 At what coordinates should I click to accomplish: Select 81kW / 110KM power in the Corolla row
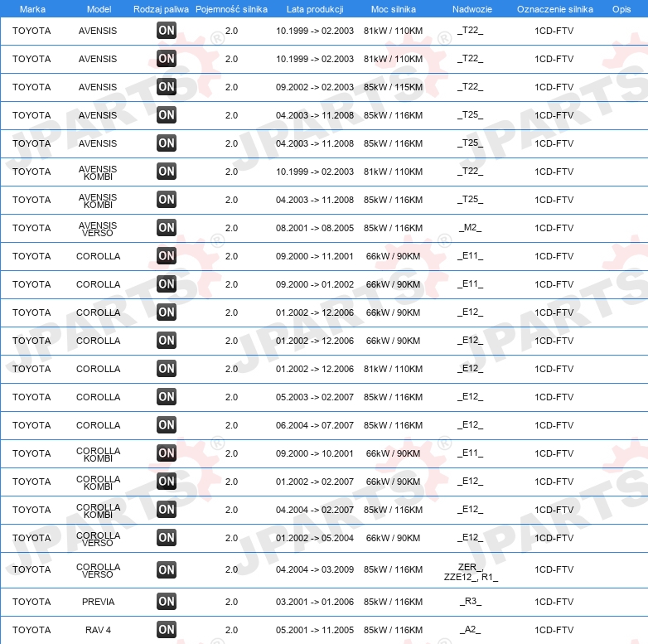[394, 369]
